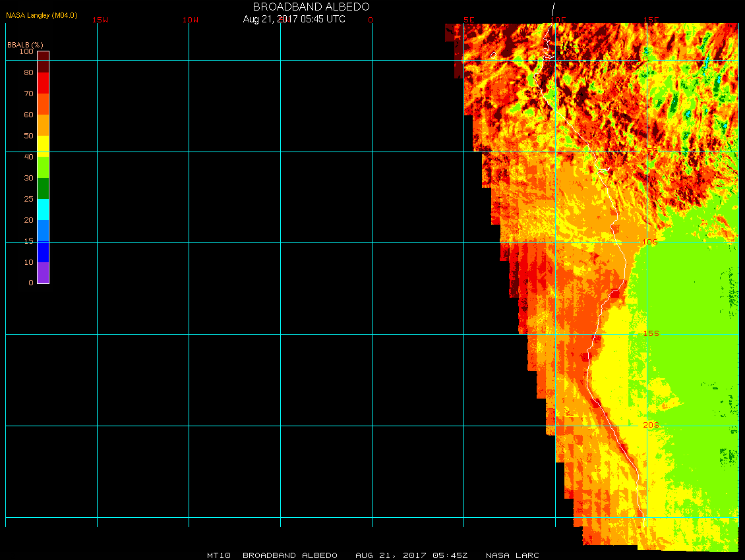Click the 10W longitude label
Image resolution: width=745 pixels, height=560 pixels.
coord(191,20)
